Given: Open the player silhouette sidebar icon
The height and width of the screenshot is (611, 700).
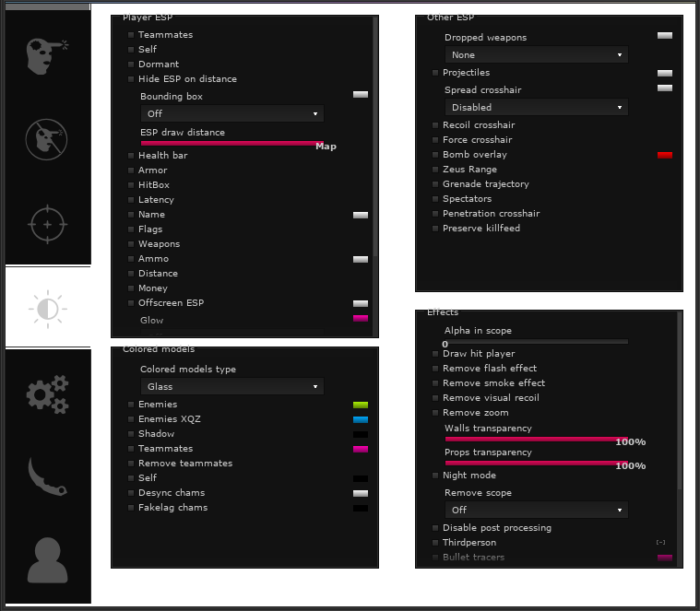Looking at the screenshot, I should coord(48,559).
